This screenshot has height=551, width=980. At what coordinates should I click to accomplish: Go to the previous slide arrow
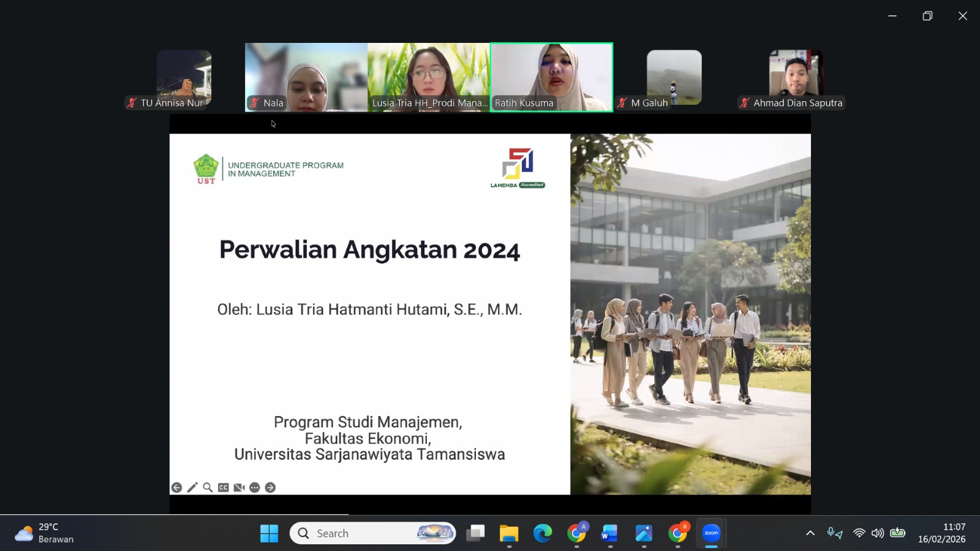(176, 487)
